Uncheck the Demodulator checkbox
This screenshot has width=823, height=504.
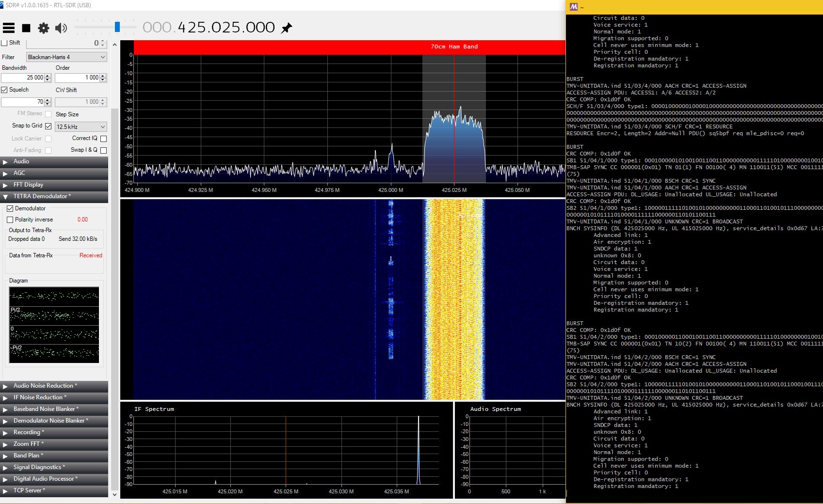(10, 208)
